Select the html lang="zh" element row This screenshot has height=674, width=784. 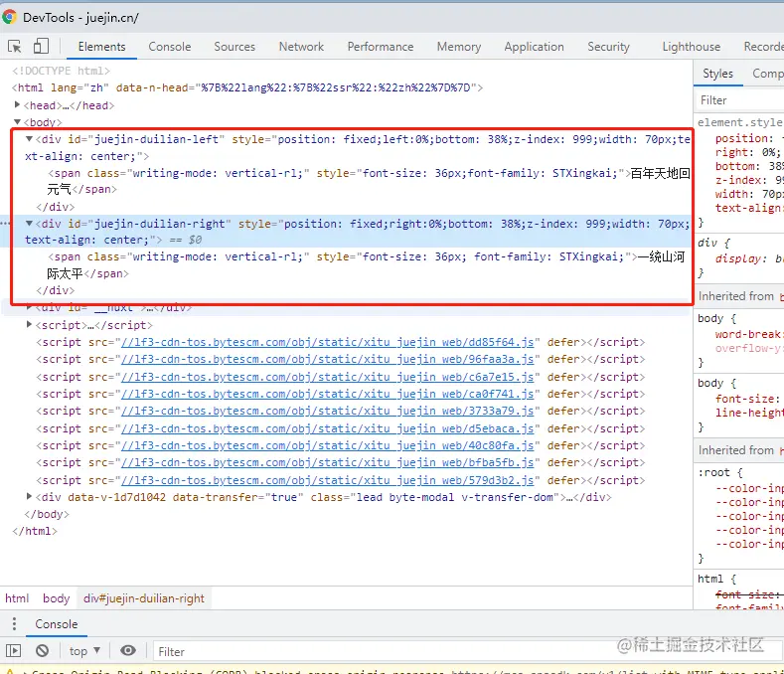pos(247,87)
